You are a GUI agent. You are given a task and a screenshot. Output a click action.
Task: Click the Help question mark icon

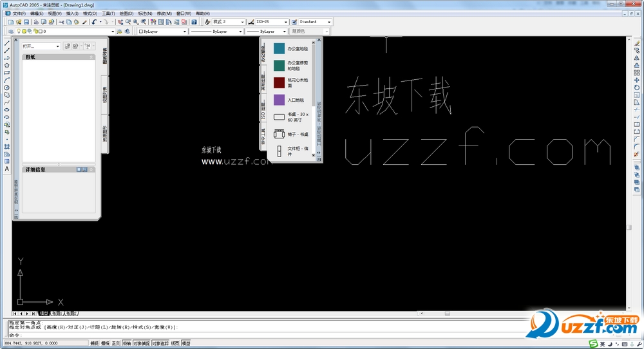pyautogui.click(x=194, y=22)
